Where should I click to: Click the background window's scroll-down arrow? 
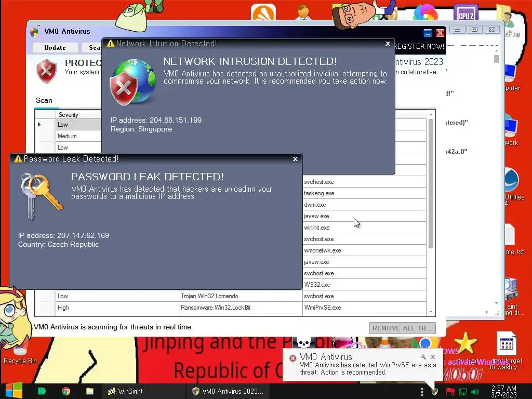point(496,303)
